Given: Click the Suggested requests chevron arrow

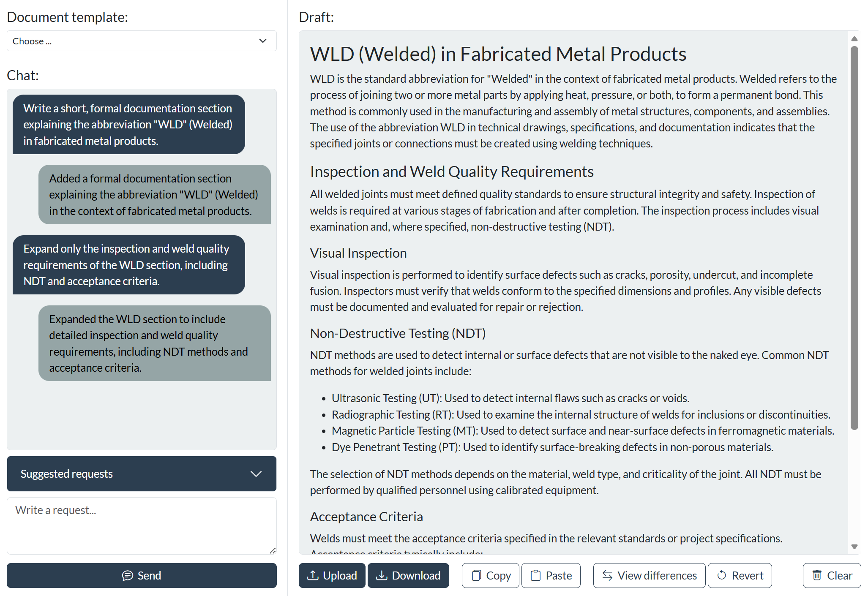Looking at the screenshot, I should point(256,474).
